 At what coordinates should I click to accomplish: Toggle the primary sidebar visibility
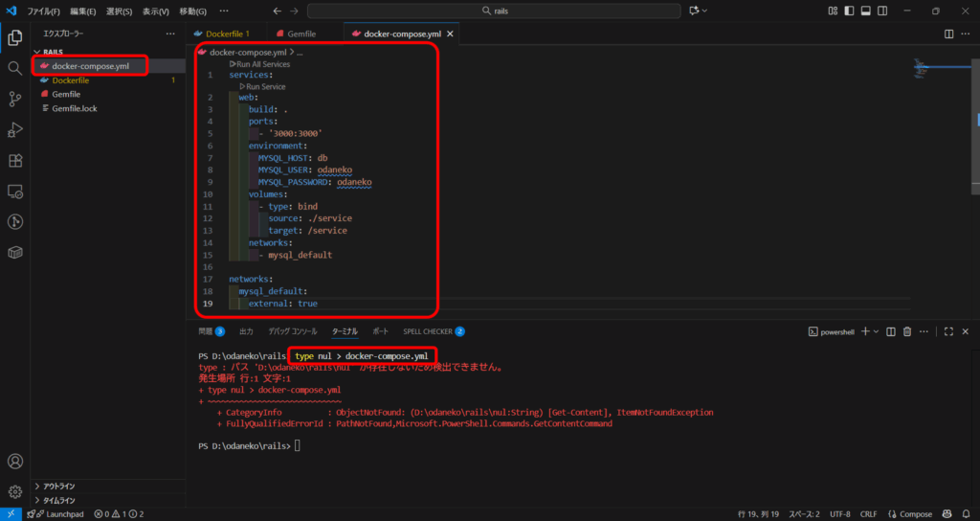[x=848, y=11]
